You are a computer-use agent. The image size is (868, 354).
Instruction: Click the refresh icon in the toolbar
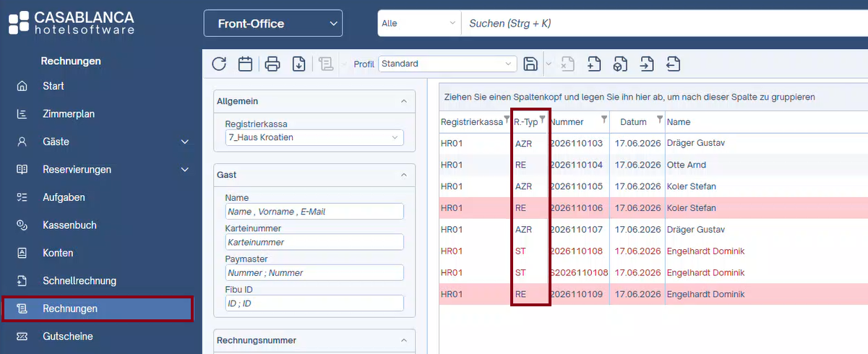point(219,64)
